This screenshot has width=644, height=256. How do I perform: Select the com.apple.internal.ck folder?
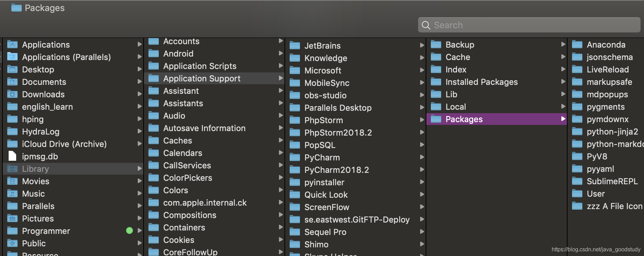point(214,203)
